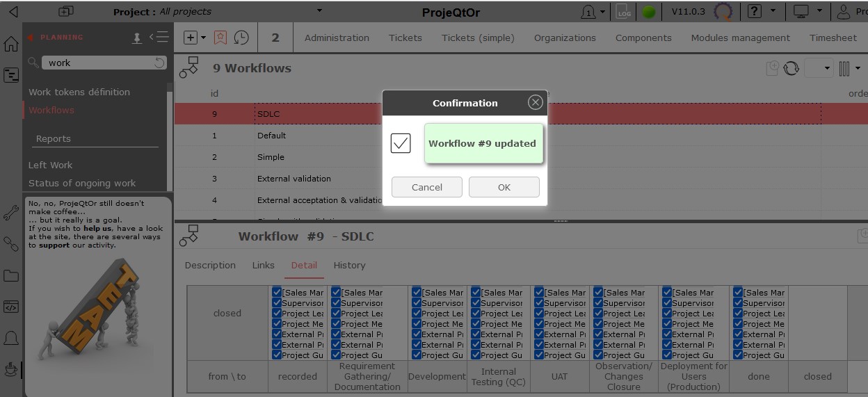The width and height of the screenshot is (868, 397).
Task: Toggle Supervisor checkbox in the UAT column
Action: 539,303
